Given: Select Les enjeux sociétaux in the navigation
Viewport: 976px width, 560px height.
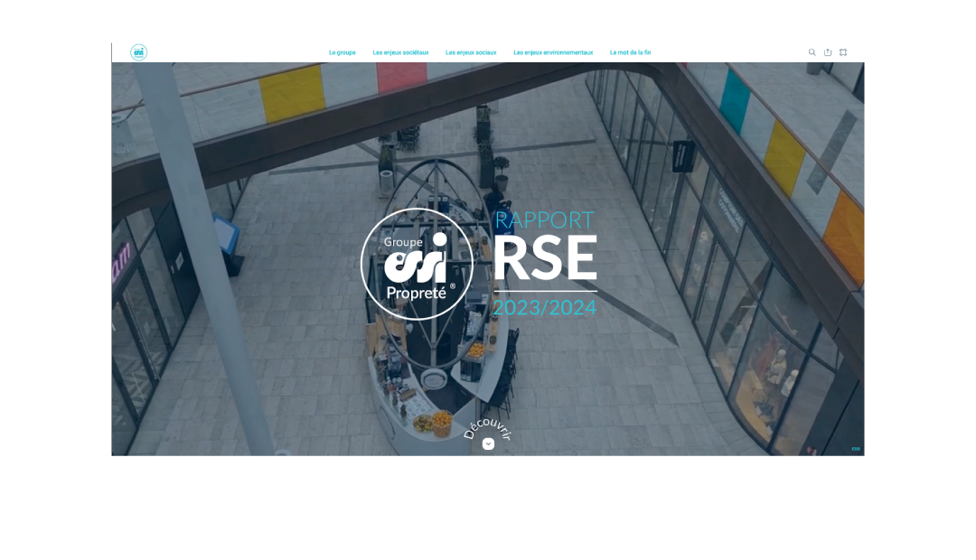Looking at the screenshot, I should pyautogui.click(x=399, y=51).
